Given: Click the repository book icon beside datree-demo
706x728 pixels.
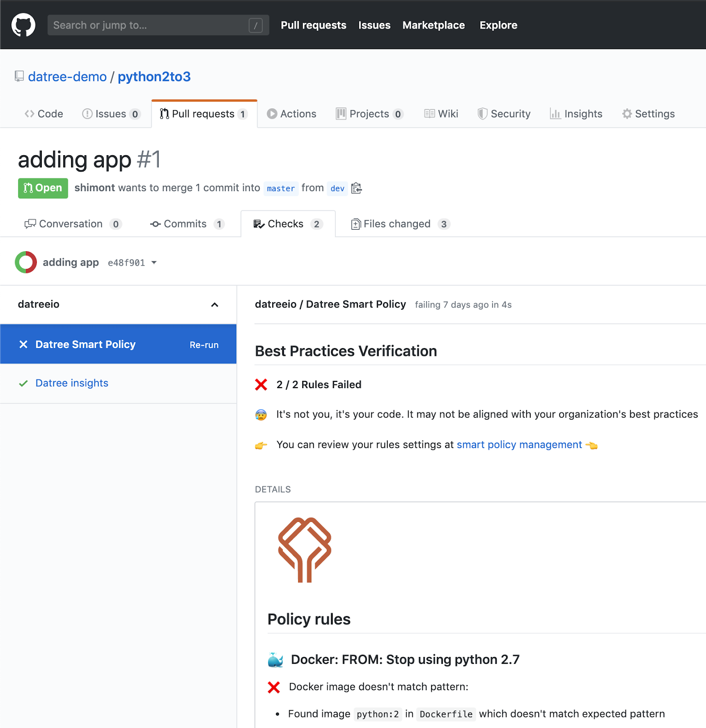Looking at the screenshot, I should (19, 76).
